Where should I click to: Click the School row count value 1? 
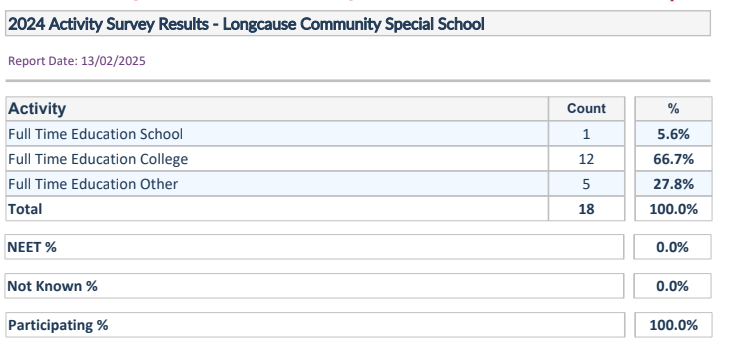[586, 134]
